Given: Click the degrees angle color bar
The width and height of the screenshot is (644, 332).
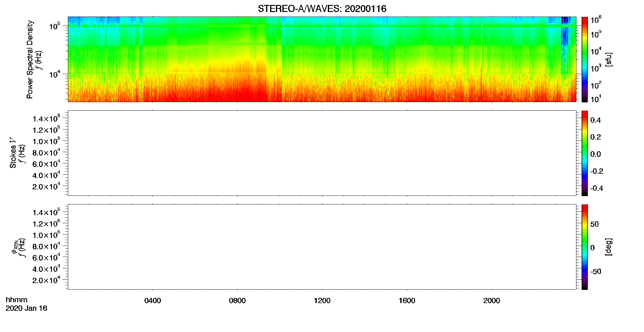Looking at the screenshot, I should point(584,247).
